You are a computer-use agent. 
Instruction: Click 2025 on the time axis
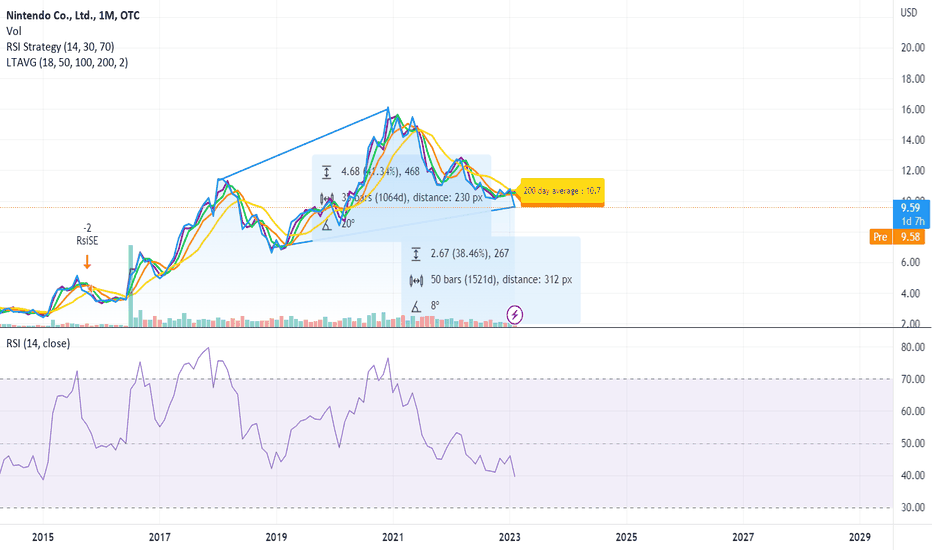pyautogui.click(x=626, y=538)
